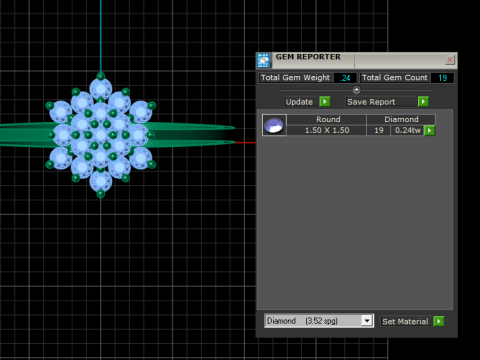Click the GEM REPORTER title bar
Screen dimensions: 480x360
(357, 60)
